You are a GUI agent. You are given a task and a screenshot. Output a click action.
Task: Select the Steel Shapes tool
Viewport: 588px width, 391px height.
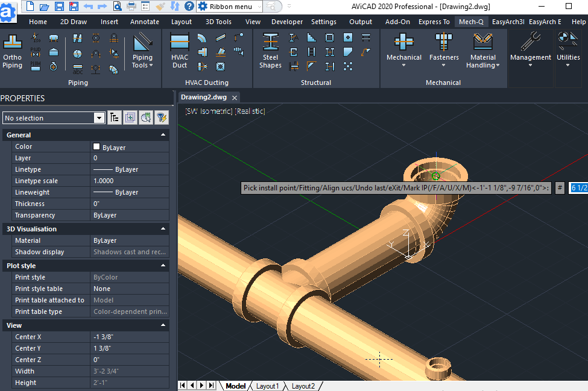pyautogui.click(x=270, y=51)
